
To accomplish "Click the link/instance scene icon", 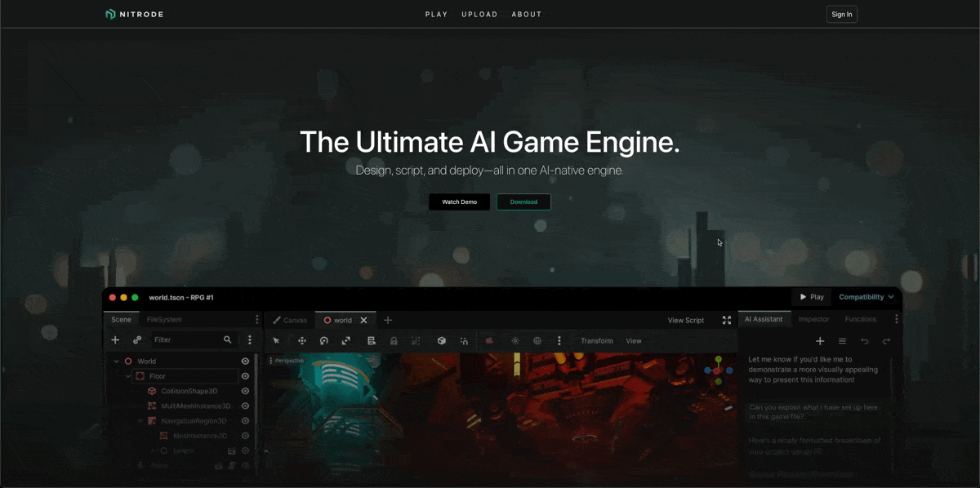I will [x=137, y=340].
